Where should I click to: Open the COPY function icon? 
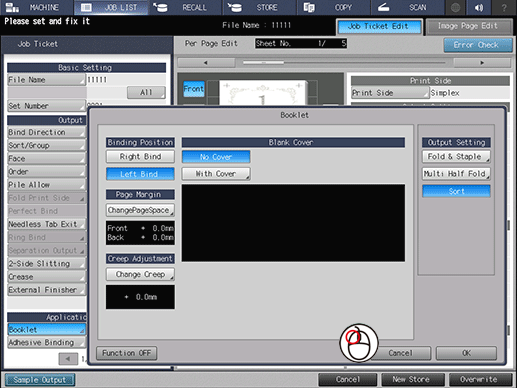[309, 7]
